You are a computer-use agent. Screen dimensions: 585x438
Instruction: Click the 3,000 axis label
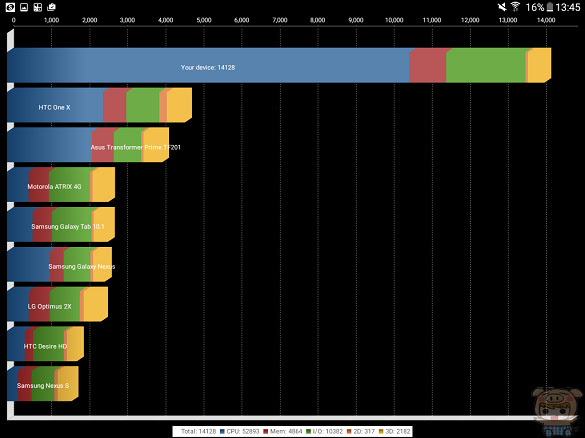coord(127,20)
